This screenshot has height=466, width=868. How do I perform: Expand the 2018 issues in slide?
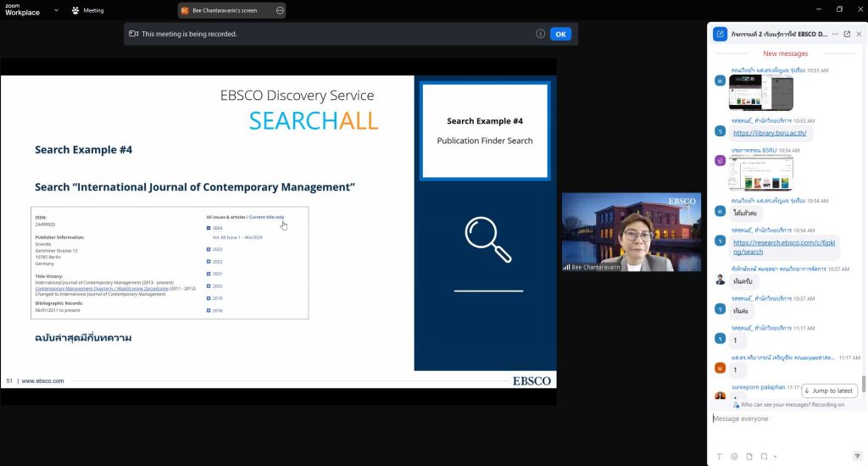pos(209,310)
